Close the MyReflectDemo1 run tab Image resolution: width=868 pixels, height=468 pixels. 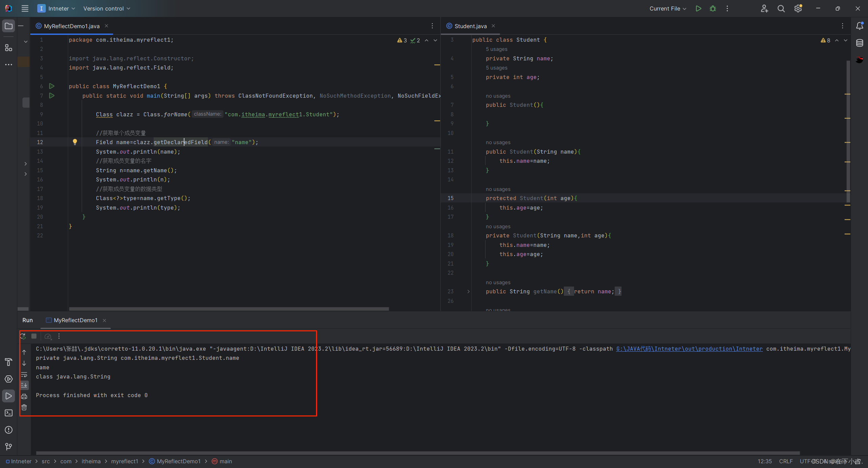pos(104,320)
